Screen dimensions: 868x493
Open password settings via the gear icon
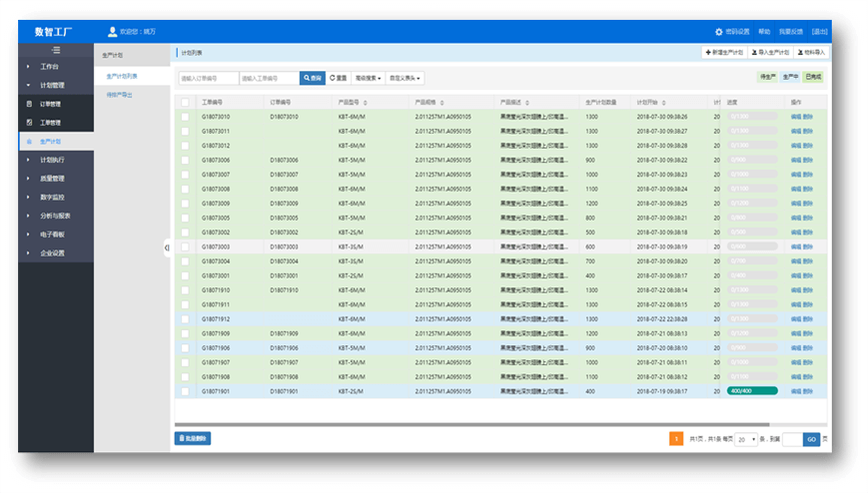(718, 32)
